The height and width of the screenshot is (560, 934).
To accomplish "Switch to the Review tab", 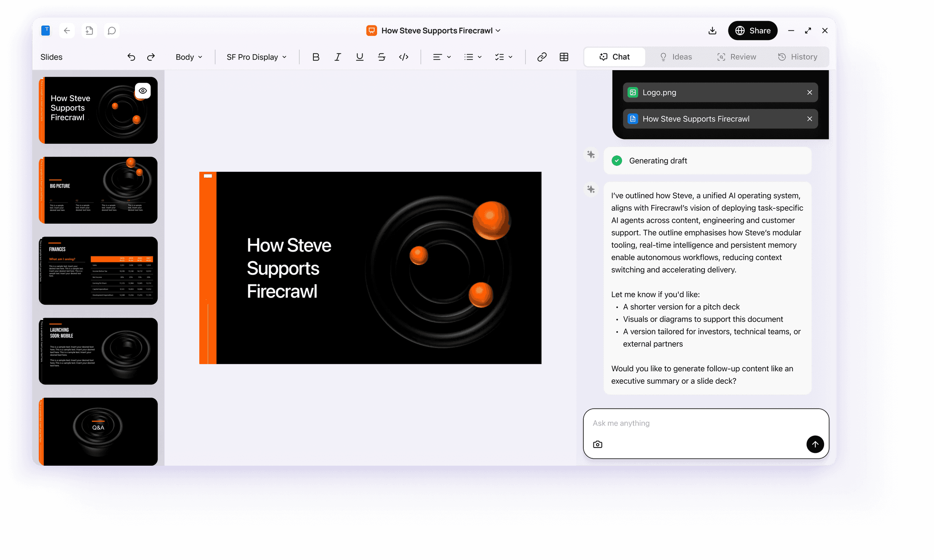I will click(x=737, y=57).
